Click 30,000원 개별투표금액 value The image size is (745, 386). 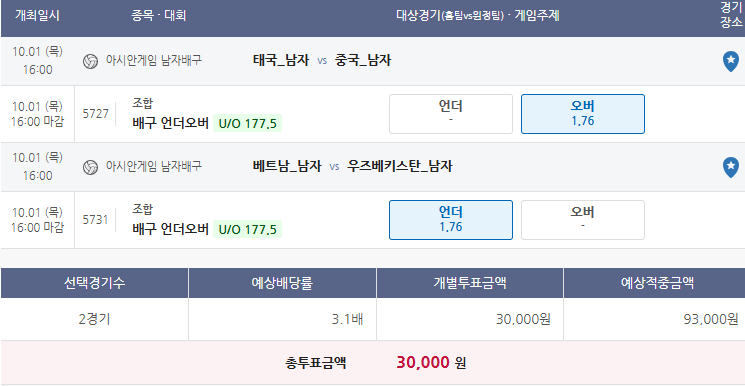[523, 319]
